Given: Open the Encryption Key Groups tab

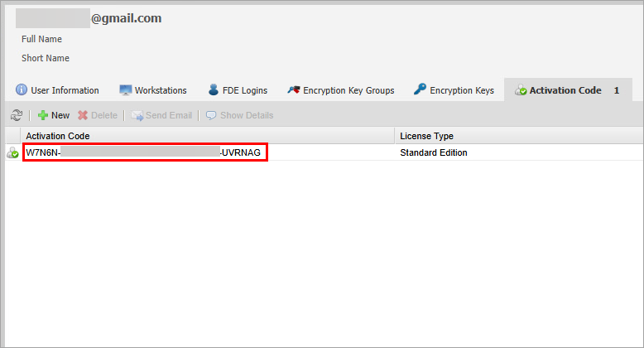Looking at the screenshot, I should 340,90.
